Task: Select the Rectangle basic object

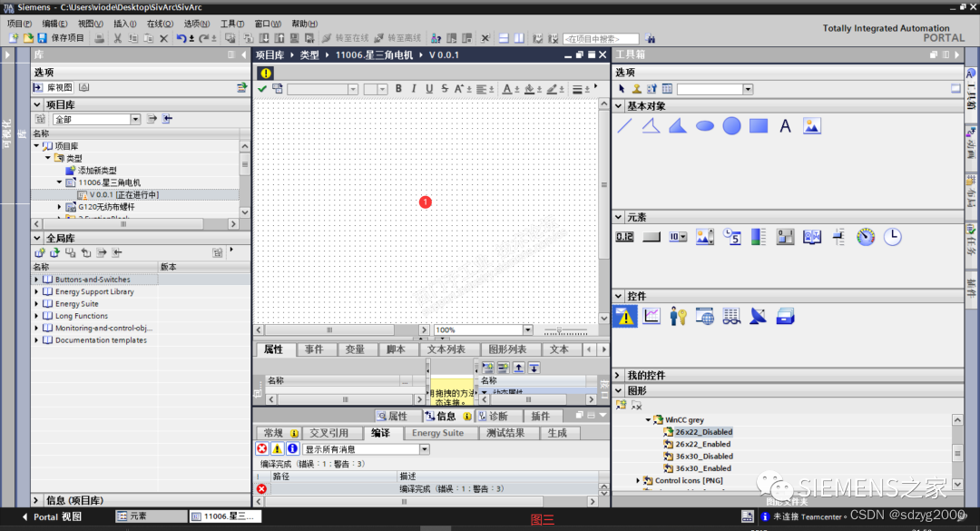Action: pos(759,125)
